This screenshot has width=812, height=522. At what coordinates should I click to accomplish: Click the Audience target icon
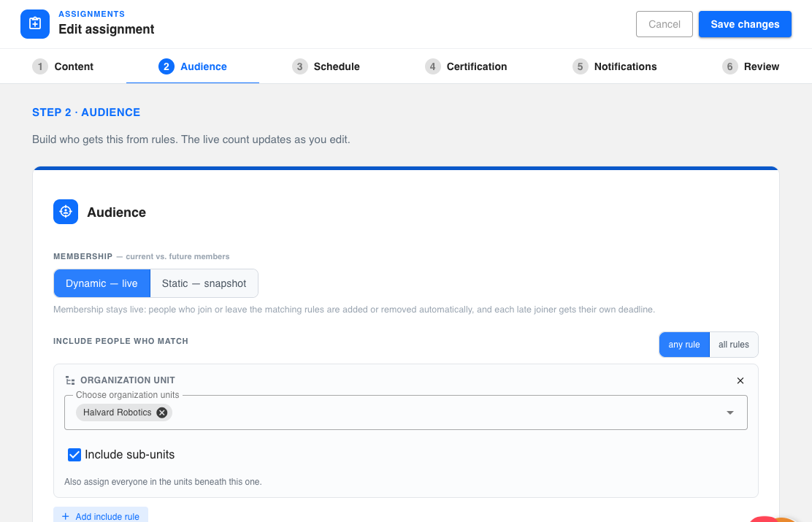pyautogui.click(x=66, y=212)
